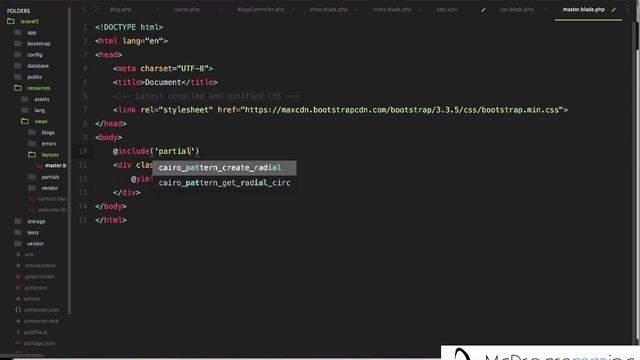Click the tests folder icon
This screenshot has height=360, width=640.
(18, 232)
